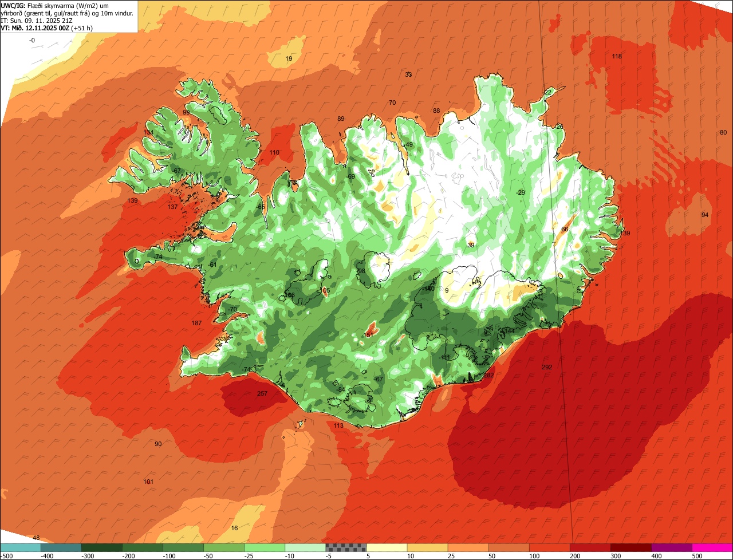The width and height of the screenshot is (733, 560).
Task: Click the map value 94 in the eastern sea
Action: click(705, 215)
